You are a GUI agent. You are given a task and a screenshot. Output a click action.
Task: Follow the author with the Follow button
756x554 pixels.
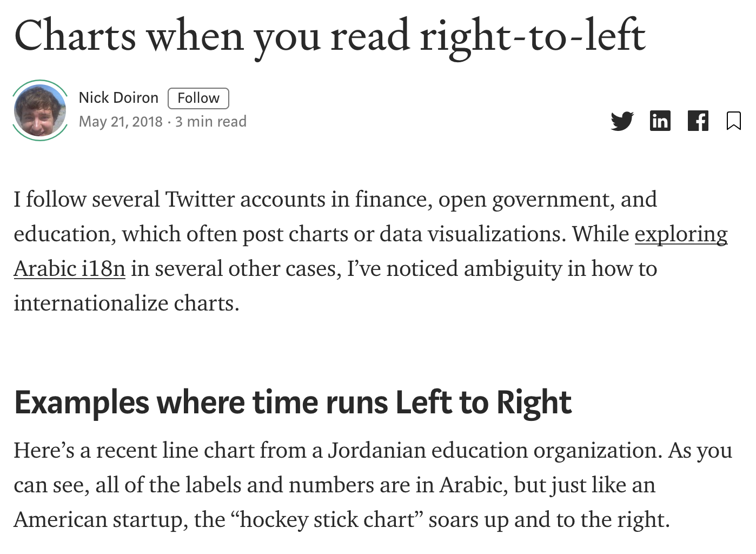tap(198, 98)
